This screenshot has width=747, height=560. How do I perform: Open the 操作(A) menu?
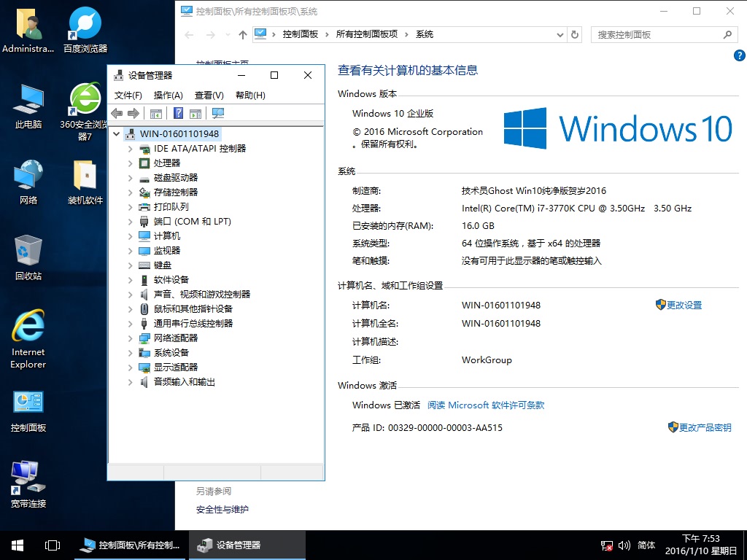[x=169, y=96]
